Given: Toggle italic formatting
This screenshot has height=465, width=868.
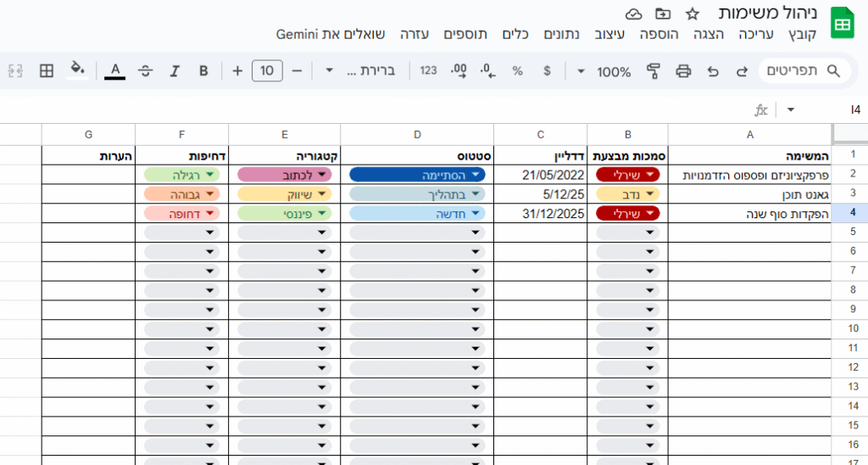Looking at the screenshot, I should (175, 71).
